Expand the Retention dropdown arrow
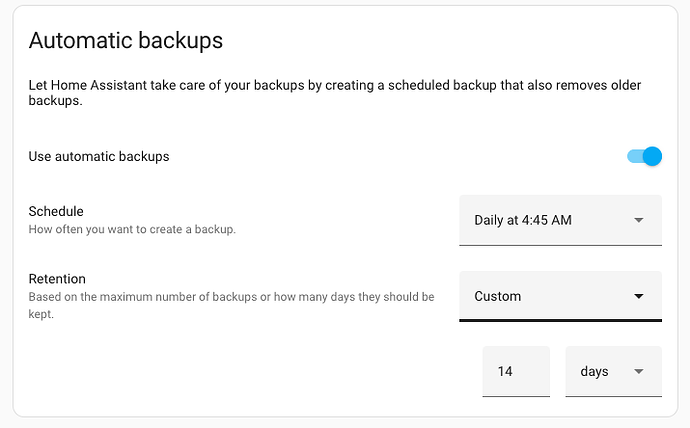Viewport: 690px width, 428px height. coord(639,296)
